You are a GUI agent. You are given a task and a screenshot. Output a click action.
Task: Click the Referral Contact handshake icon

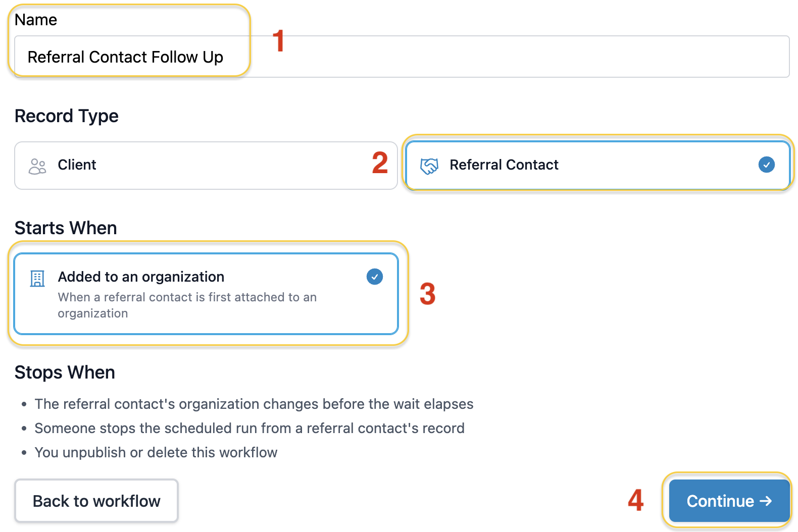click(x=429, y=166)
